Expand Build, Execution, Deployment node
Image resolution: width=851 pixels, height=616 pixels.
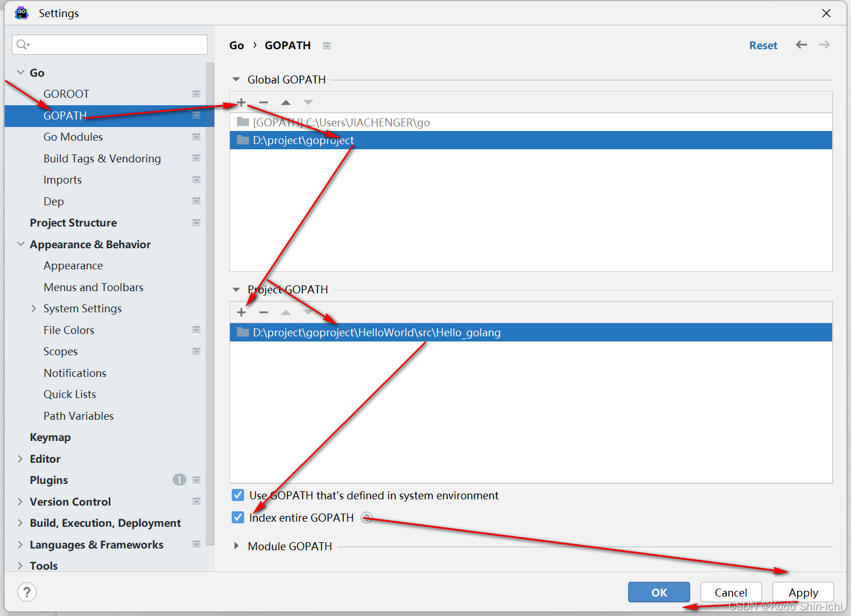point(21,523)
